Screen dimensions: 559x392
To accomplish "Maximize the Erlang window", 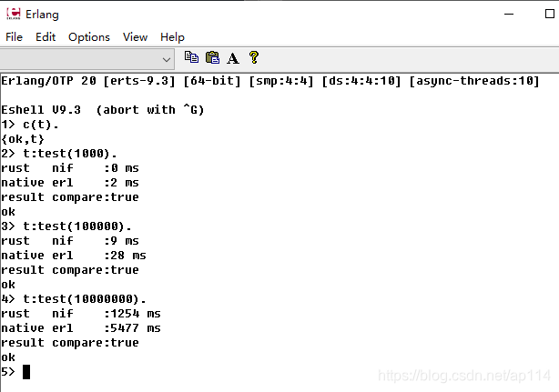I will click(x=550, y=14).
